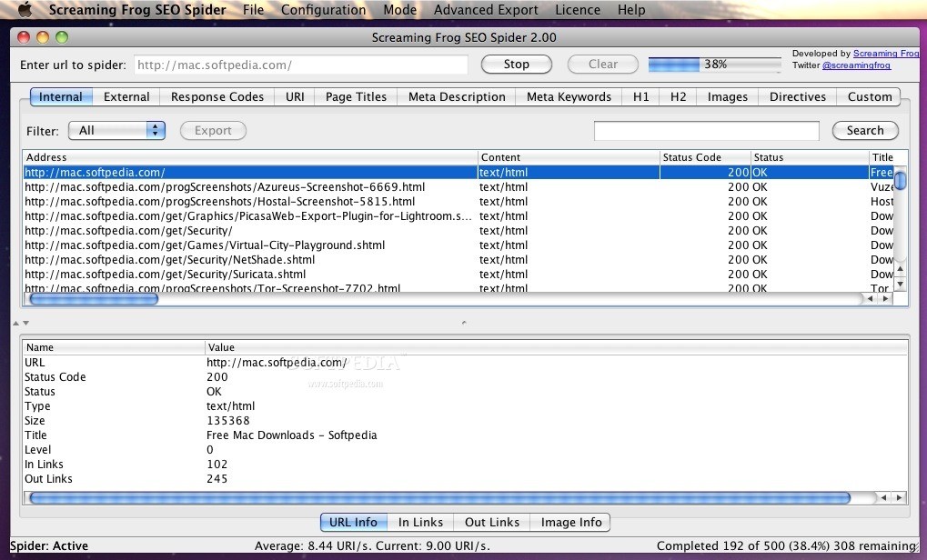The width and height of the screenshot is (927, 560).
Task: Switch to the Out Links bottom tab
Action: [492, 522]
